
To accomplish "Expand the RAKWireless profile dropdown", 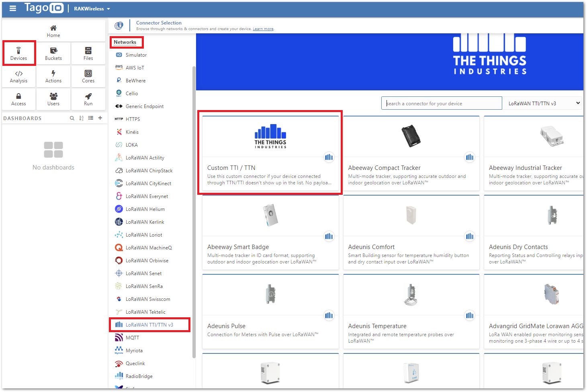I will pyautogui.click(x=92, y=9).
